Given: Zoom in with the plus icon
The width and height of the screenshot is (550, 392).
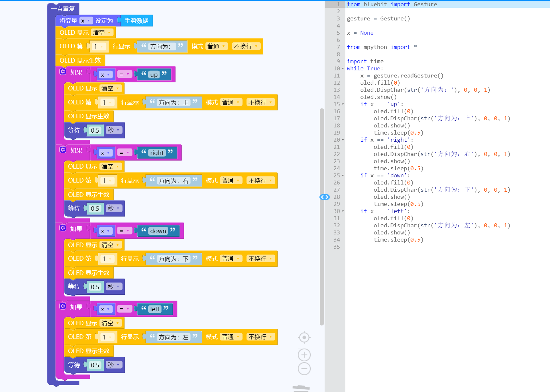Looking at the screenshot, I should coord(304,355).
